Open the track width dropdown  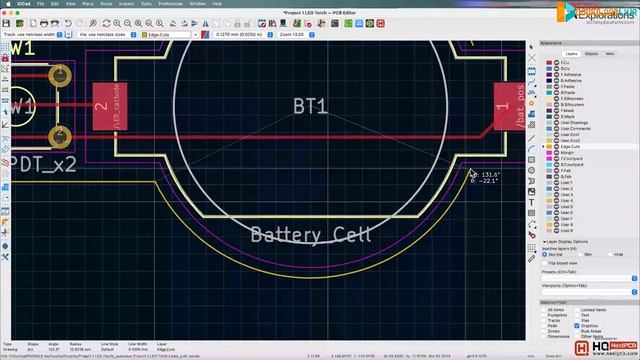[60, 35]
